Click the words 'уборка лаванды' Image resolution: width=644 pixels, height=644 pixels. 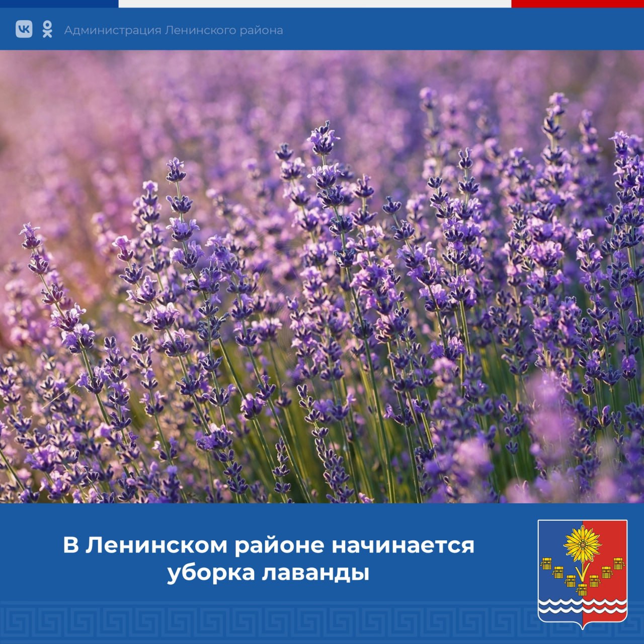(x=268, y=574)
